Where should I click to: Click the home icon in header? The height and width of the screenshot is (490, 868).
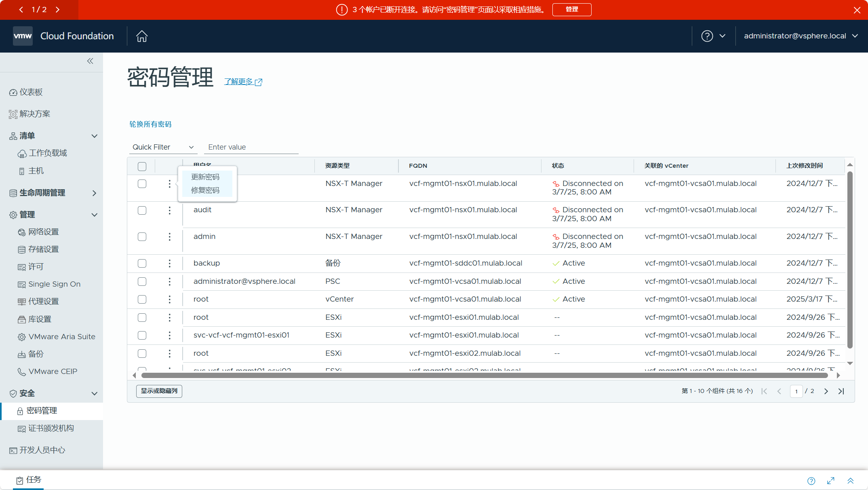tap(142, 36)
